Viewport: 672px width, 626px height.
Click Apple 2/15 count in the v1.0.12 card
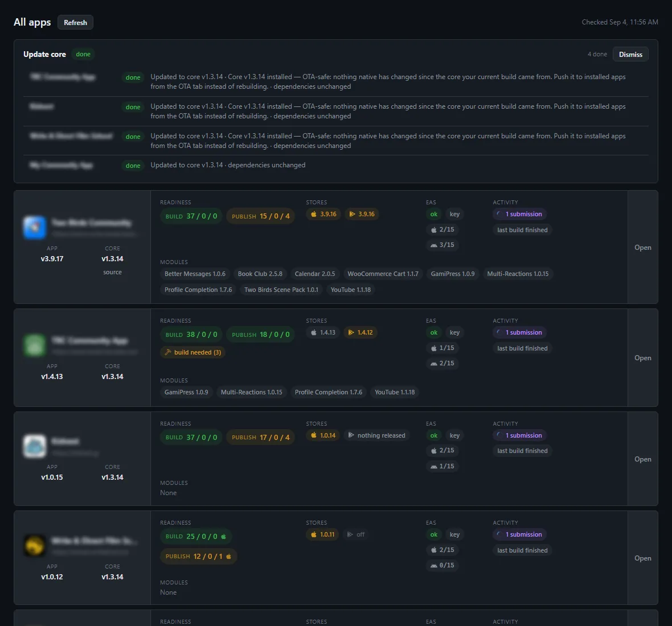[x=442, y=550]
